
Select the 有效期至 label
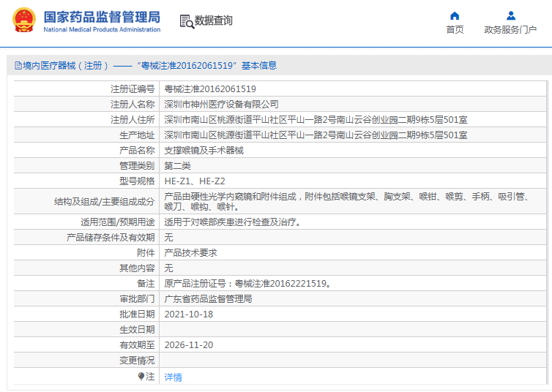tap(137, 345)
